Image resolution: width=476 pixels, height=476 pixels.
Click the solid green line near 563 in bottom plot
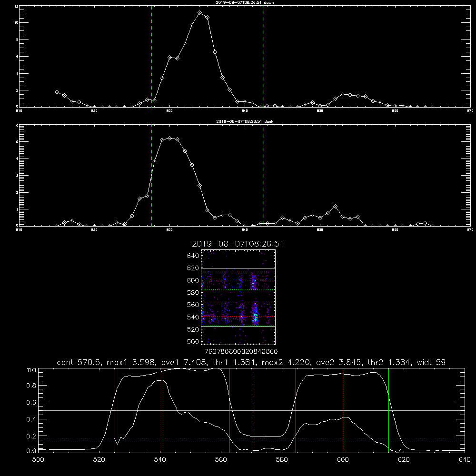click(x=229, y=410)
